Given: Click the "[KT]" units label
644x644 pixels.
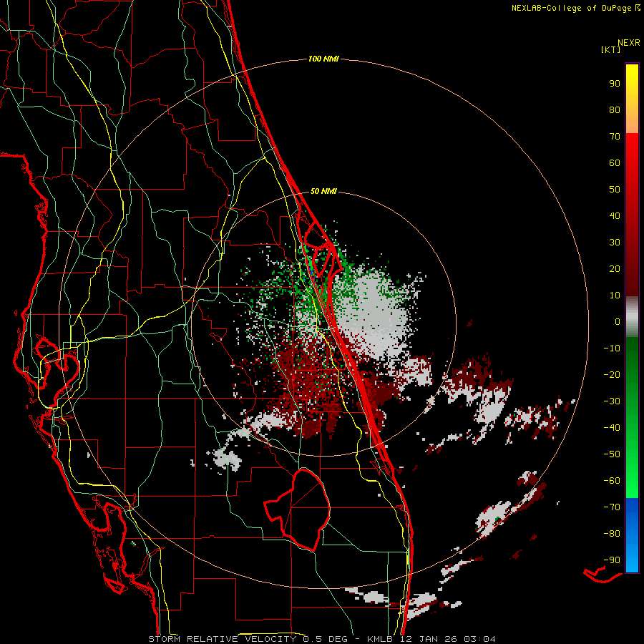Looking at the screenshot, I should [611, 49].
